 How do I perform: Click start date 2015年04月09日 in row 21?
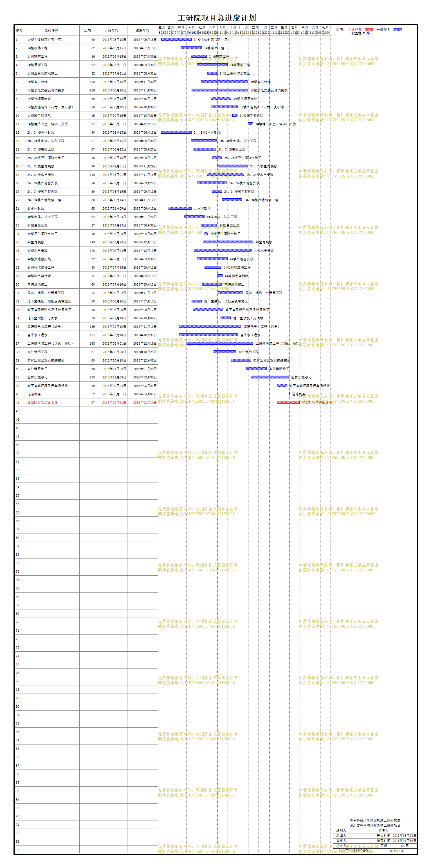pyautogui.click(x=111, y=208)
